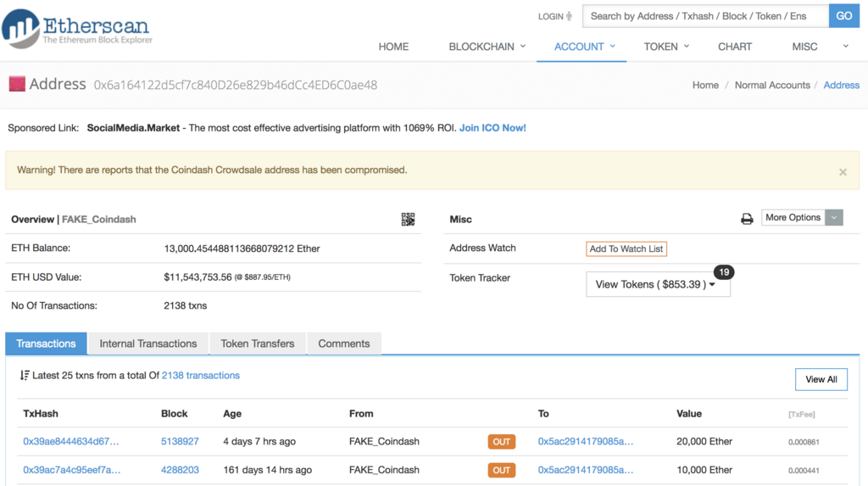868x486 pixels.
Task: Open block 5138927
Action: [x=180, y=442]
